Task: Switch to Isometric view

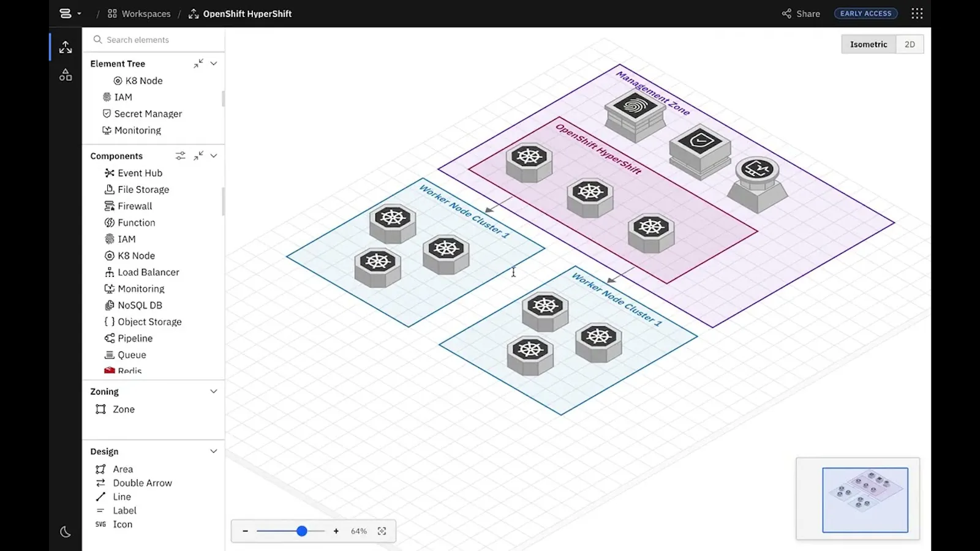Action: pos(869,44)
